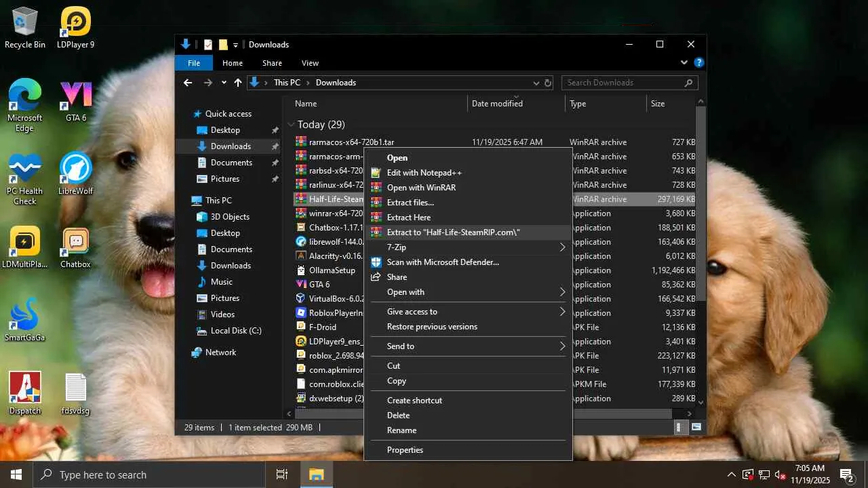The width and height of the screenshot is (868, 488).
Task: Expand Give access to submenu
Action: click(x=468, y=312)
